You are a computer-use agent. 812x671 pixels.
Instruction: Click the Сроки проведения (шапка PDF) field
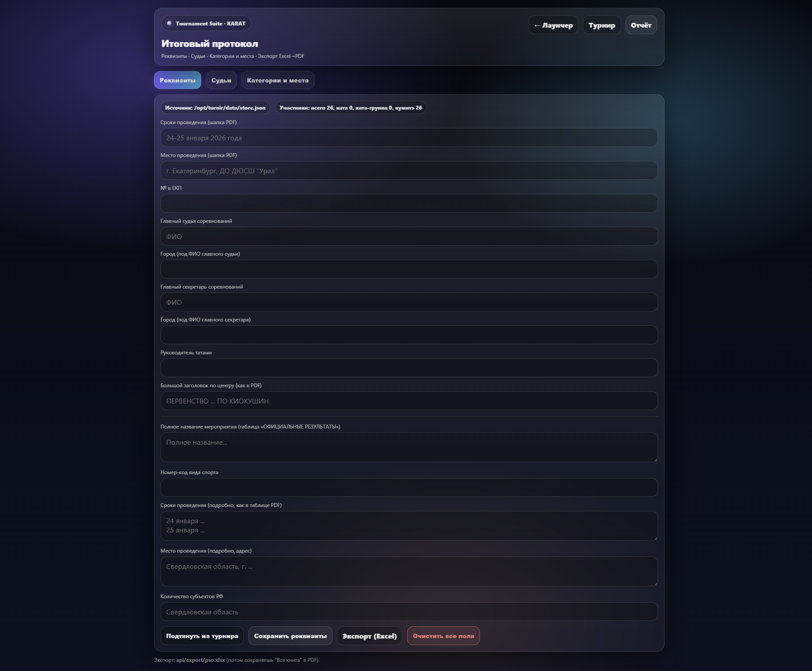coord(409,138)
